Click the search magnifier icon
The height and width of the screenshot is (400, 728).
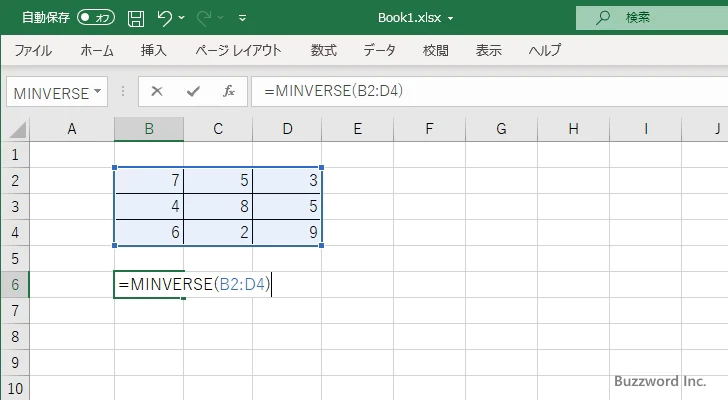[603, 18]
